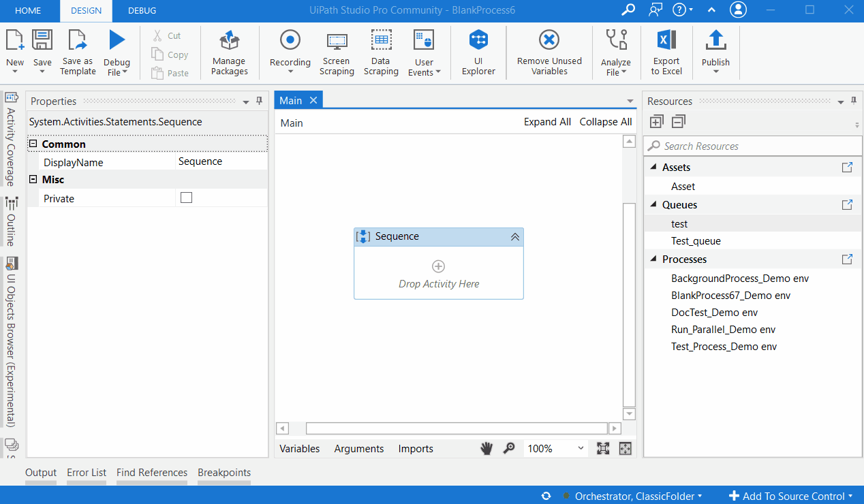Viewport: 864px width, 504px height.
Task: Click Fit to Screen icon
Action: pos(603,448)
